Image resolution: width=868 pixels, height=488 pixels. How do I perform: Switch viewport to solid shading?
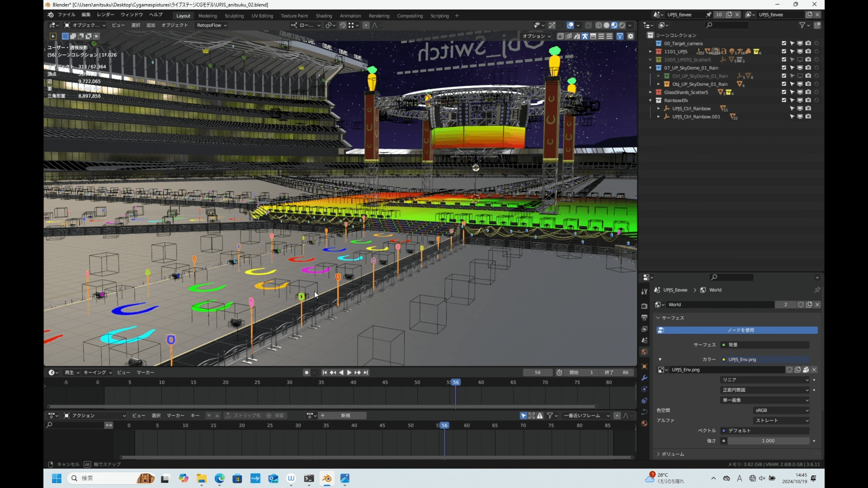[606, 25]
